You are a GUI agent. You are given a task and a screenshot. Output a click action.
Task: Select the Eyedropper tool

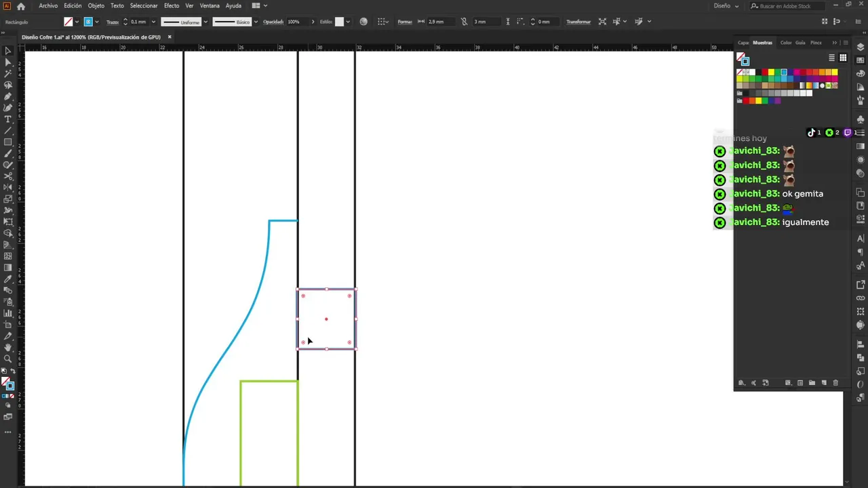pyautogui.click(x=8, y=279)
